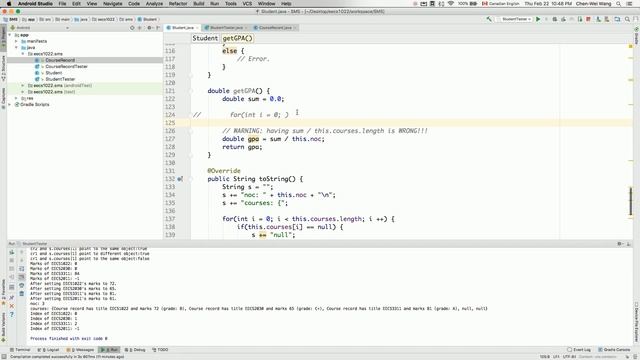Open the Messages tool window
The height and width of the screenshot is (360, 640).
(x=80, y=350)
